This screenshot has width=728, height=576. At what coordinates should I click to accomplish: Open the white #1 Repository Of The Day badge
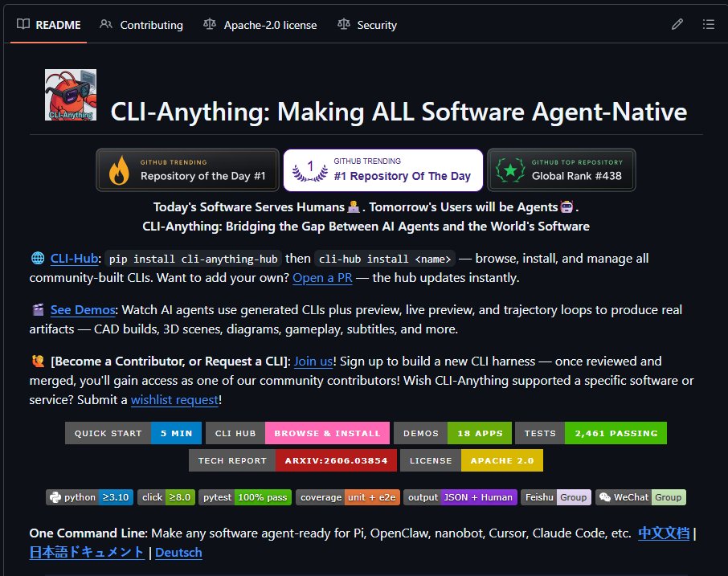[383, 170]
